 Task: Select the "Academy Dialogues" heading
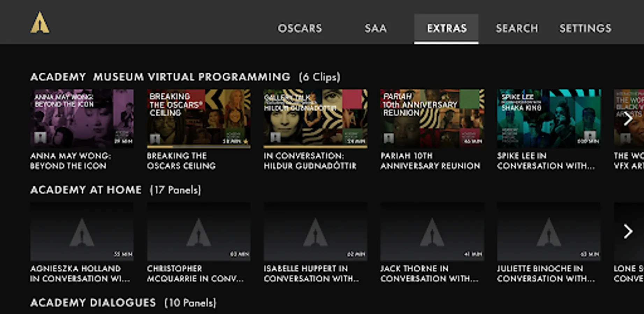click(93, 302)
